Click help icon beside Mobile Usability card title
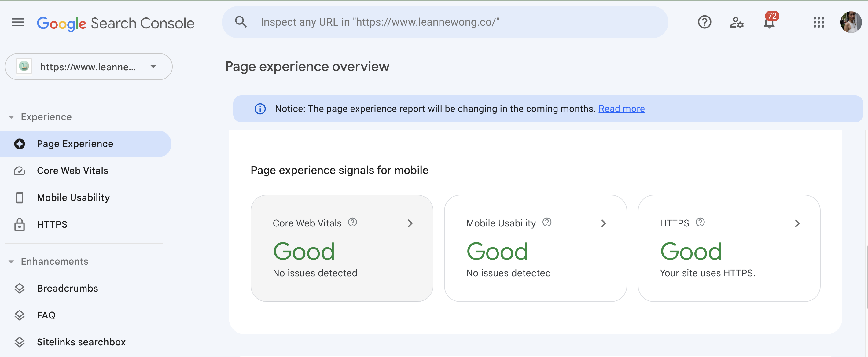The image size is (868, 357). pyautogui.click(x=547, y=223)
